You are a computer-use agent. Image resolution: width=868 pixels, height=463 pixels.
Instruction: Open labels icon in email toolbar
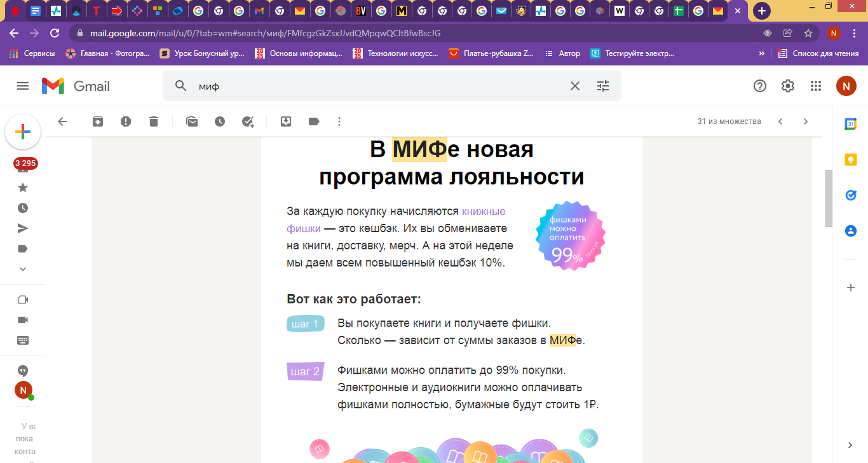314,121
